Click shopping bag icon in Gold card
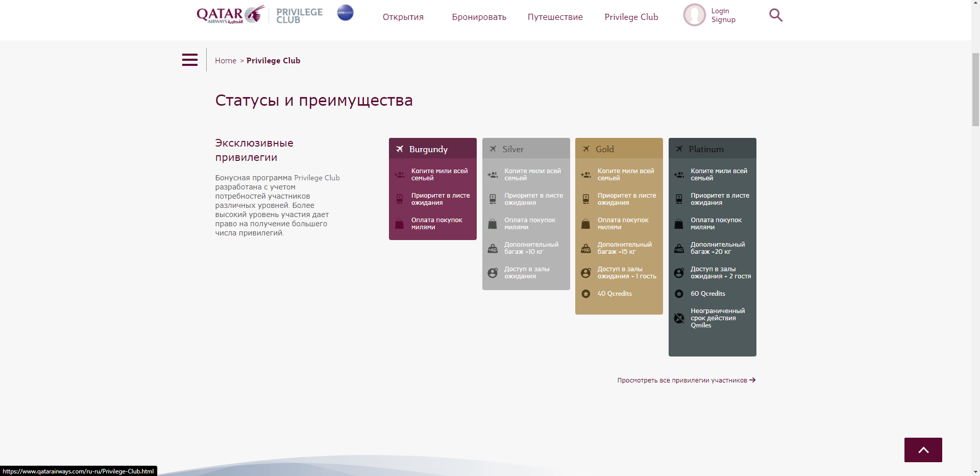 pos(586,224)
